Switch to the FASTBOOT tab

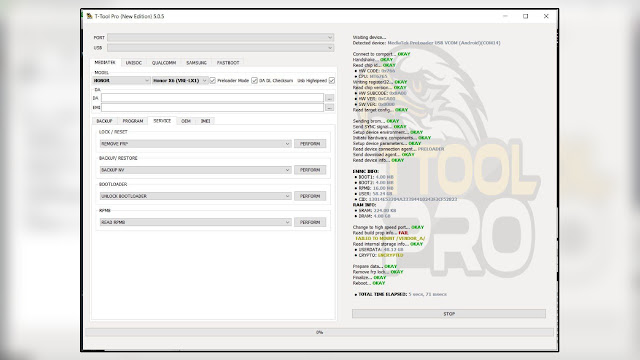(228, 63)
